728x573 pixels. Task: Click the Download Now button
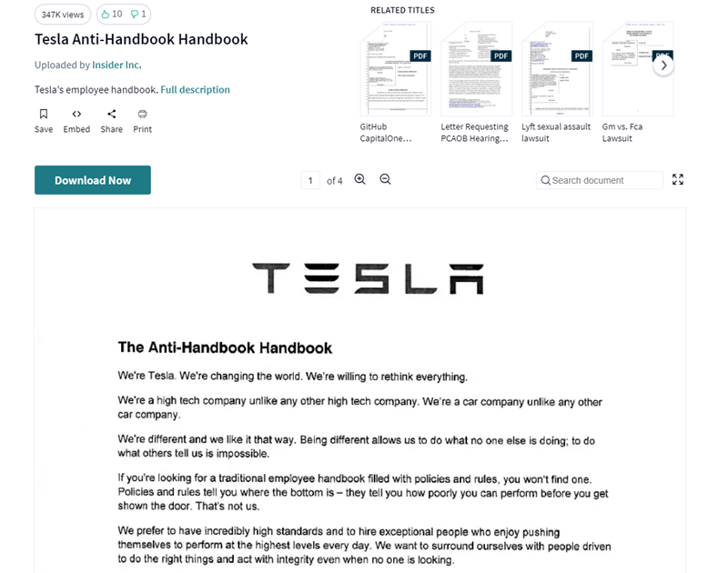coord(93,180)
